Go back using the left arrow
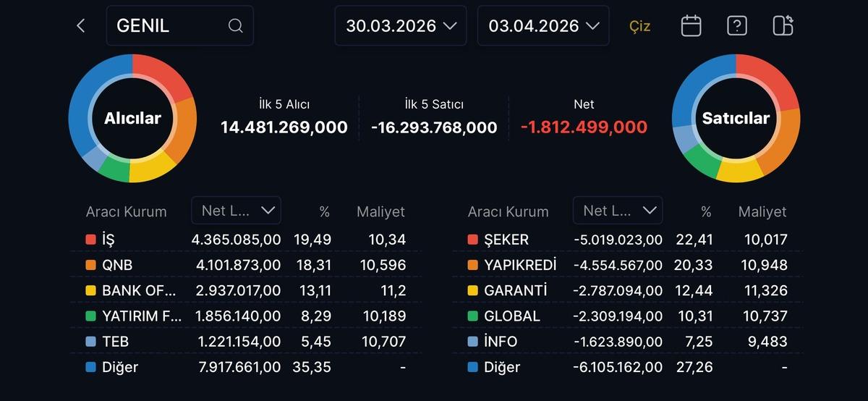 [x=80, y=26]
